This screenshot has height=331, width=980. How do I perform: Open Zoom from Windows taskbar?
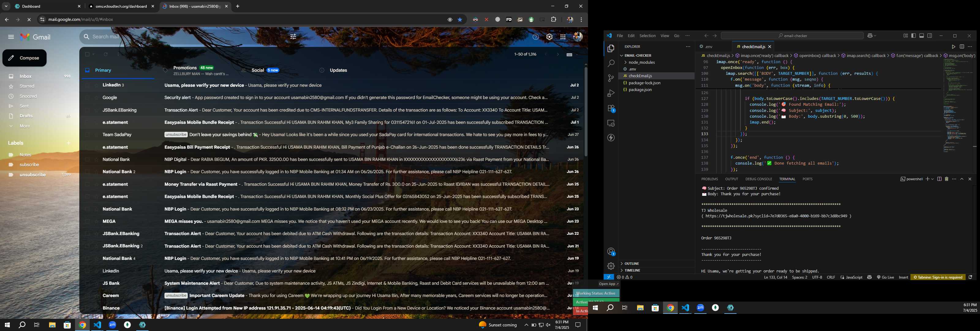pyautogui.click(x=112, y=325)
